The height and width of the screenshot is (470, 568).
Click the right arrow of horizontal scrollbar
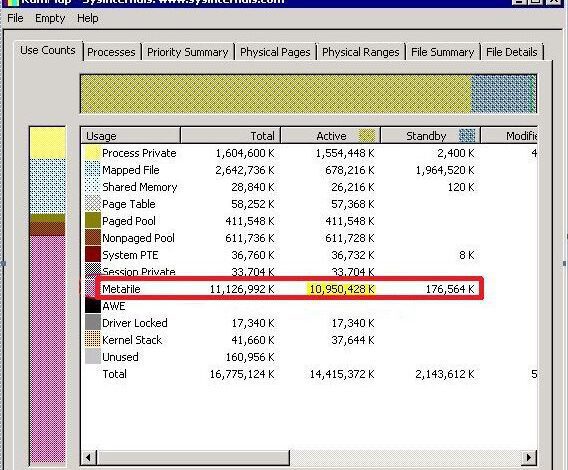529,458
